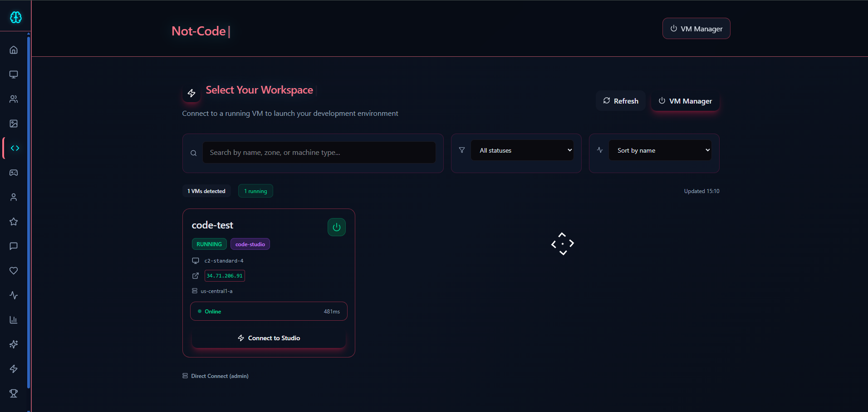Click the Refresh button
This screenshot has width=868, height=412.
[621, 101]
